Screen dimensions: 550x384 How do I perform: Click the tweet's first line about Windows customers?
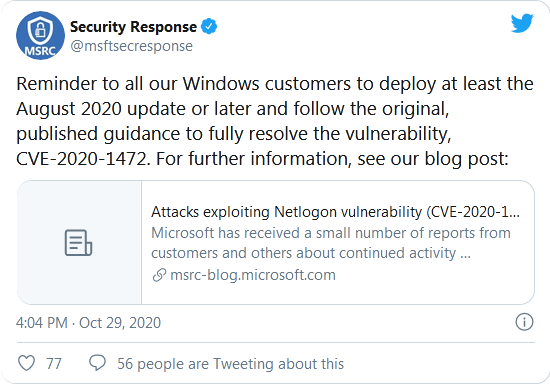tap(275, 84)
